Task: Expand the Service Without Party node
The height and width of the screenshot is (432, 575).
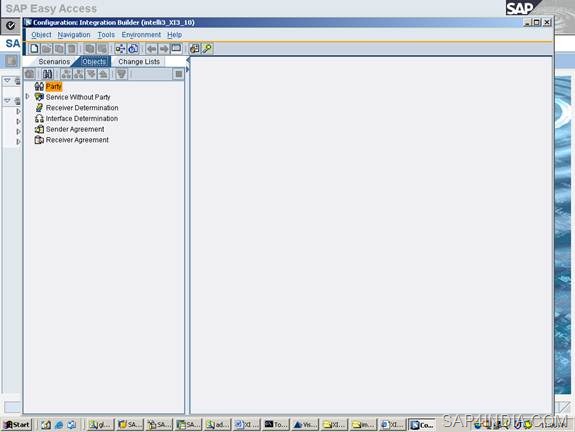Action: pos(28,96)
